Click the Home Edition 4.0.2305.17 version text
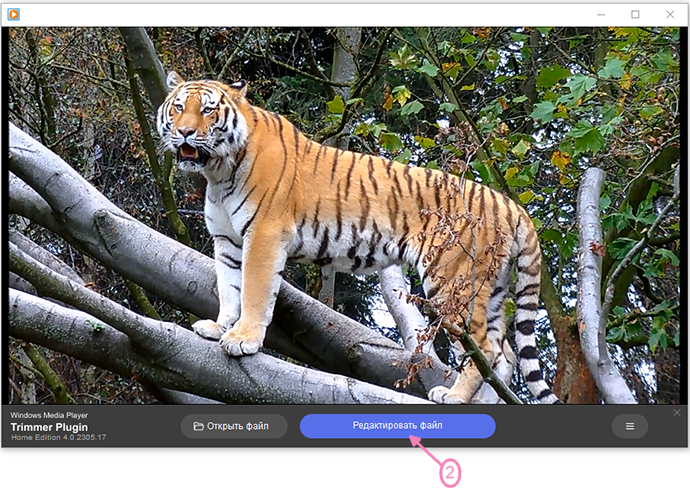 coord(59,437)
